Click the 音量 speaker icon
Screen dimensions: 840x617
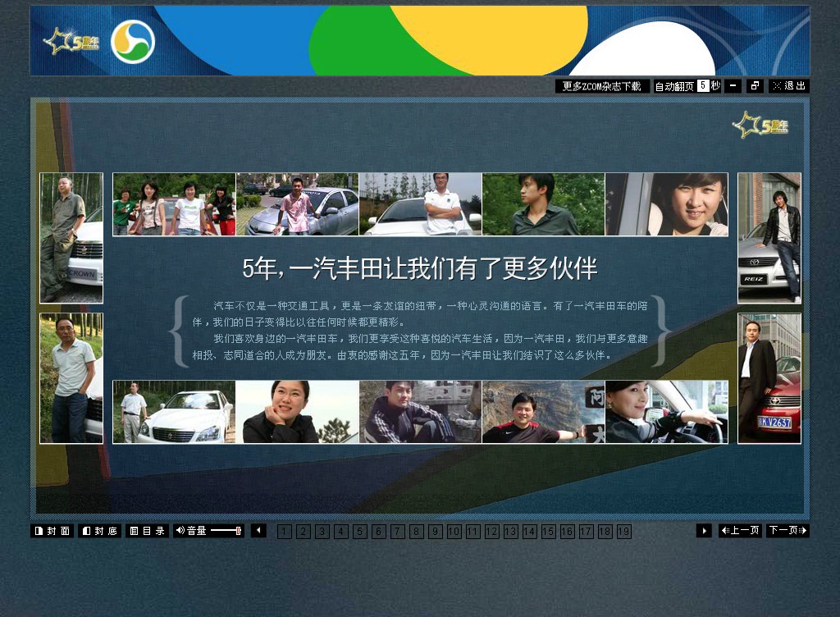point(180,531)
